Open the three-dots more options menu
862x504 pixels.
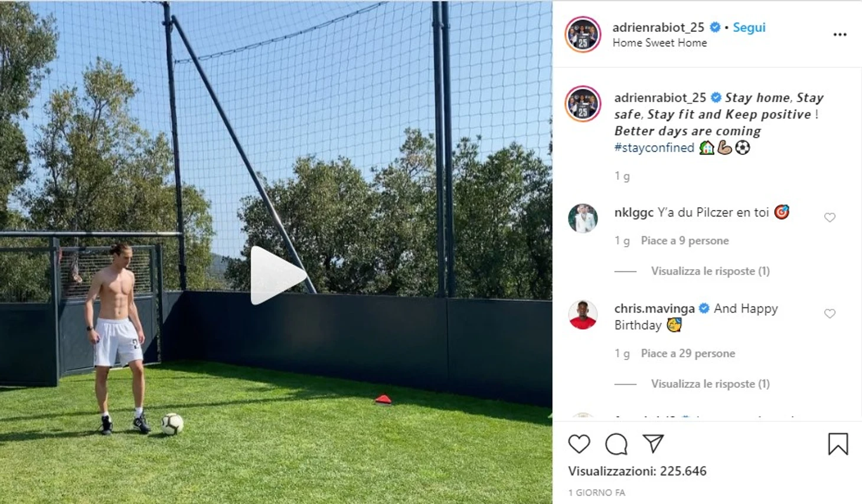pyautogui.click(x=840, y=35)
